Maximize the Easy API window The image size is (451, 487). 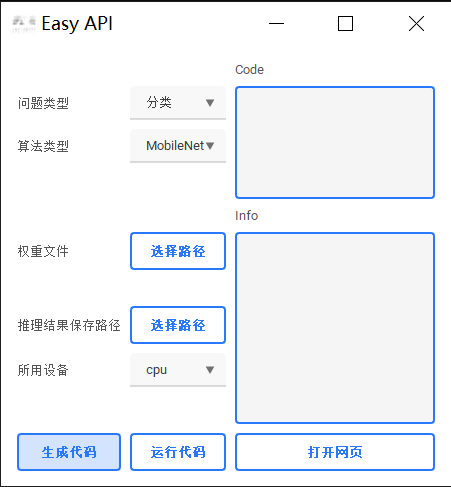(x=345, y=24)
